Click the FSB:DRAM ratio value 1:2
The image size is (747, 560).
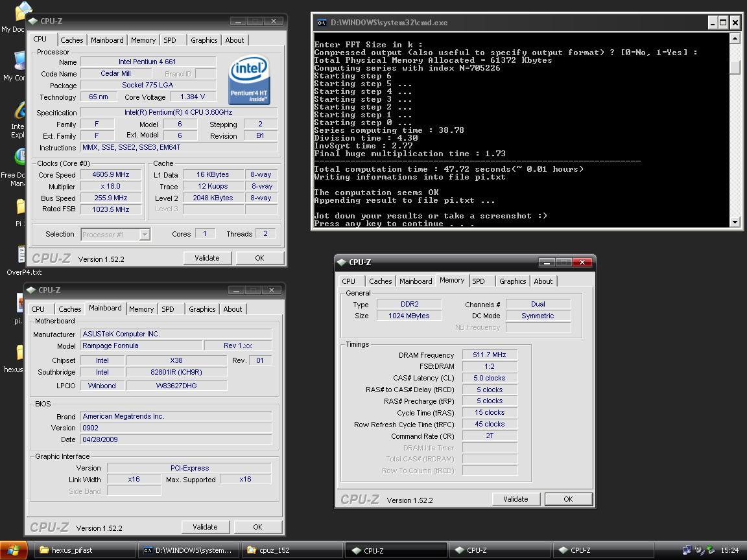pos(490,366)
